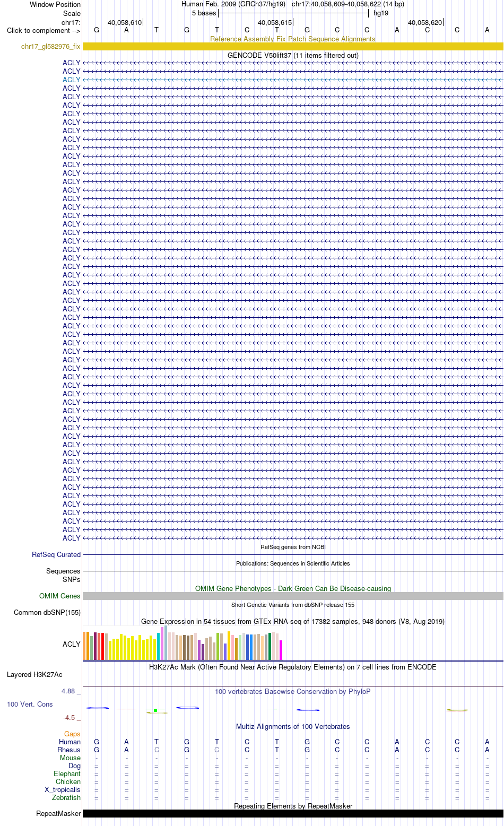Click the hg19 assembly label near scale bar
Image resolution: width=504 pixels, height=826 pixels.
381,13
